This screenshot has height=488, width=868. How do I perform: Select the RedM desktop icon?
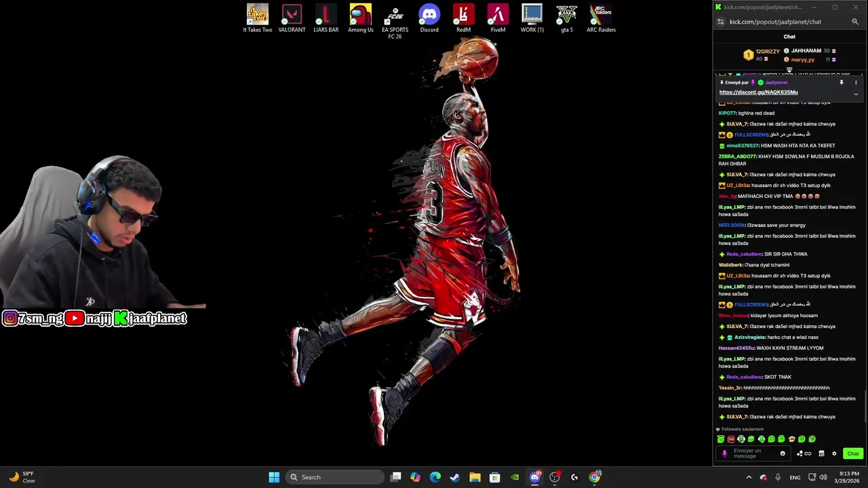(463, 18)
